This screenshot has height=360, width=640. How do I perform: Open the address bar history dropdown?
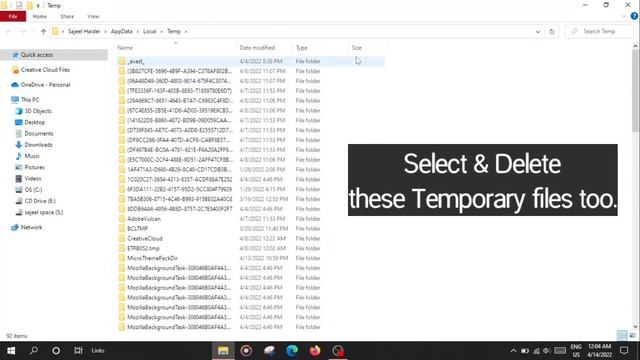click(538, 31)
